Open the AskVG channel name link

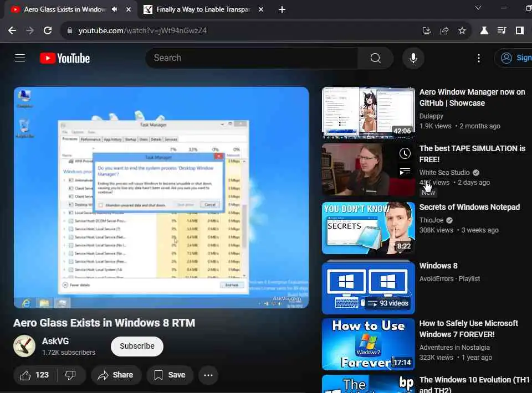[x=55, y=341]
